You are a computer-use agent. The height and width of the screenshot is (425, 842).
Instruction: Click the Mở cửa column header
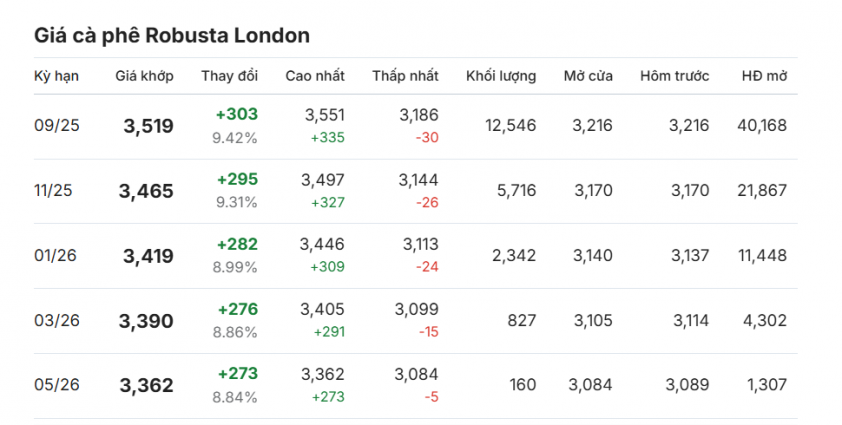click(588, 76)
